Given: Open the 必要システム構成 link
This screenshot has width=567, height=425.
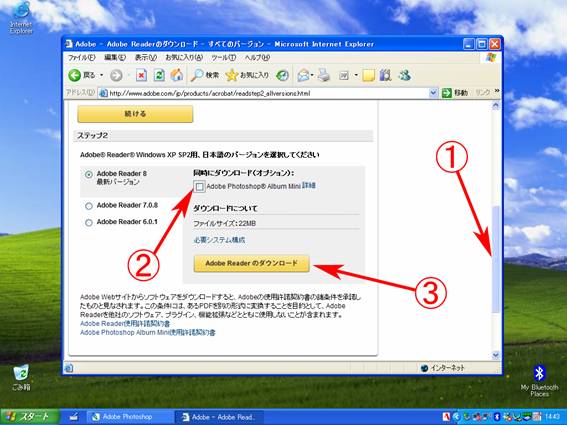Looking at the screenshot, I should (x=219, y=240).
